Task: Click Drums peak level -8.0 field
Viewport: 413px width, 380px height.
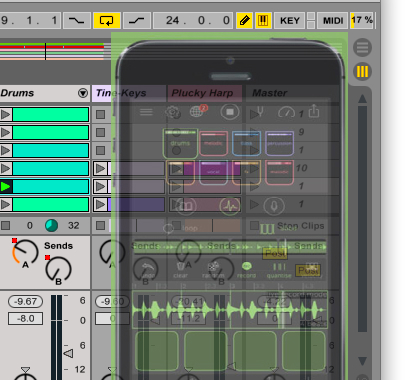Action: tap(25, 319)
